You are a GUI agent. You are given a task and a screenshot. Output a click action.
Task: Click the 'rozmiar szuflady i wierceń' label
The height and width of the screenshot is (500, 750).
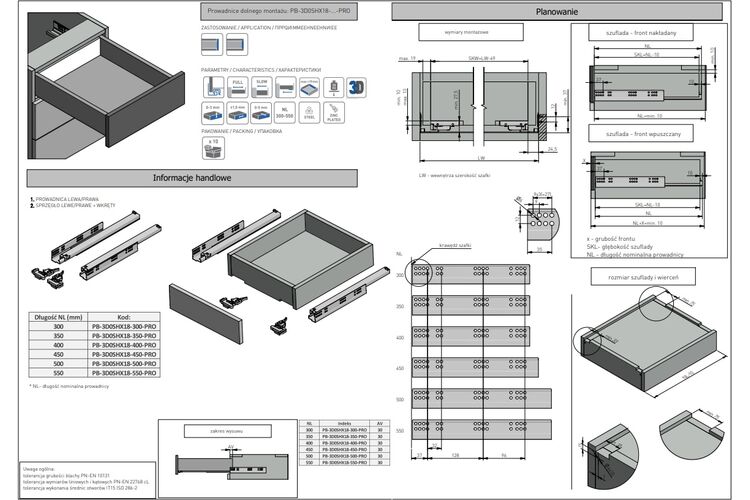643,277
